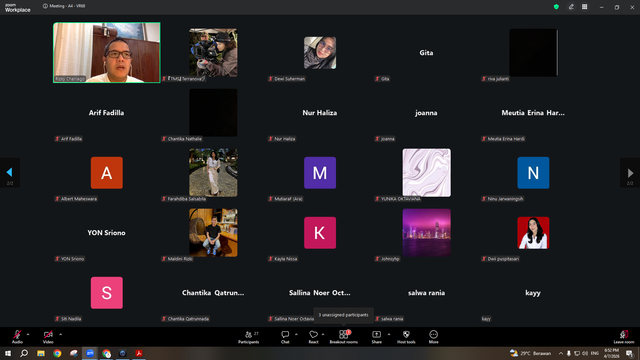Click the green encryption shield icon

pos(556,7)
